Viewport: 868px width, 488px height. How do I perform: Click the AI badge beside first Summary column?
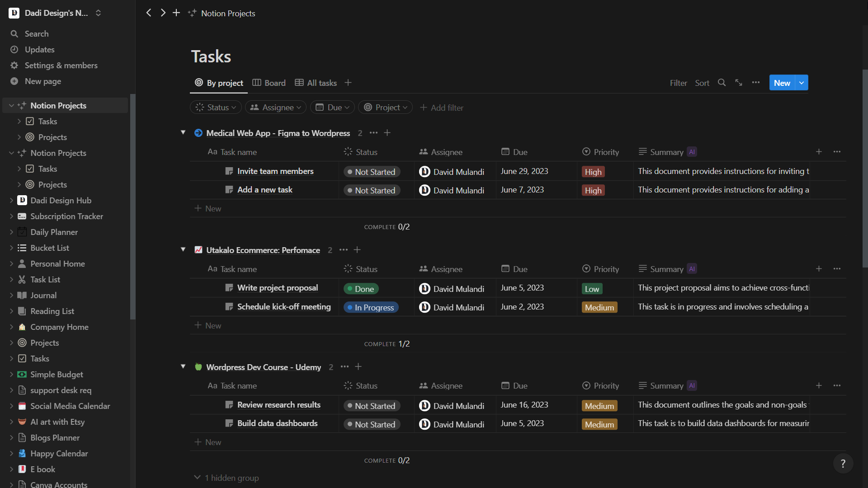692,152
